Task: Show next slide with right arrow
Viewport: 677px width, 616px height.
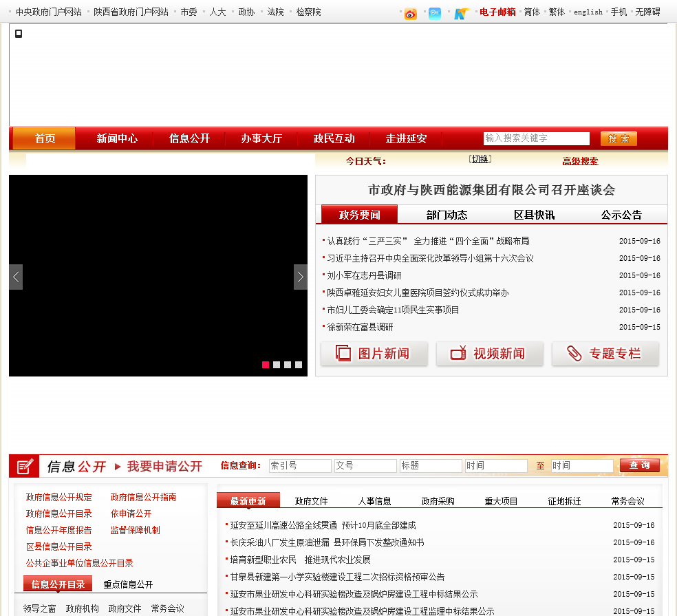Action: point(301,277)
